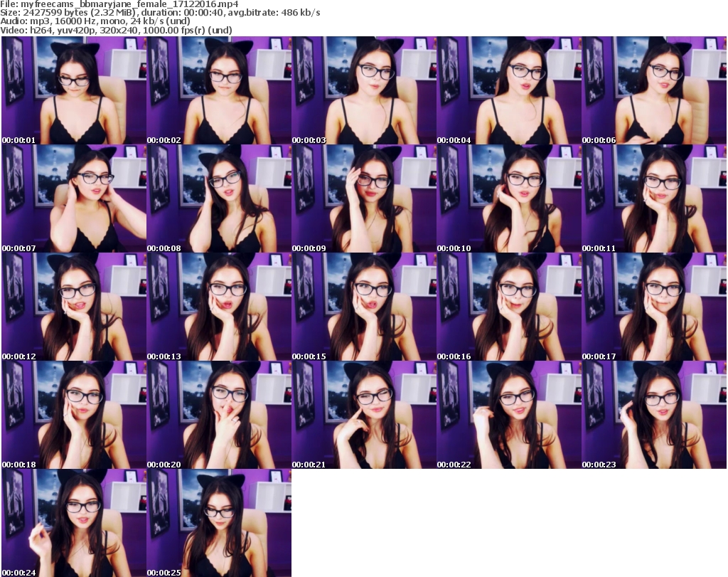Choose the frame labeled 00:00:04
The height and width of the screenshot is (577, 728).
click(509, 91)
